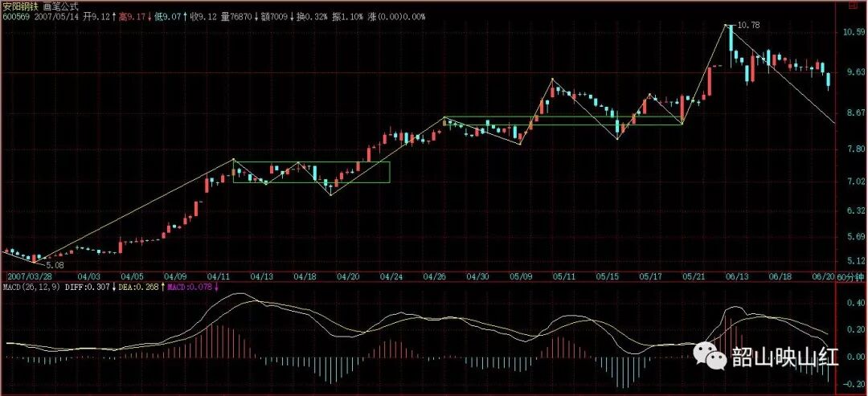The height and width of the screenshot is (396, 868).
Task: Click the 10.78 peak price label
Action: pyautogui.click(x=748, y=25)
